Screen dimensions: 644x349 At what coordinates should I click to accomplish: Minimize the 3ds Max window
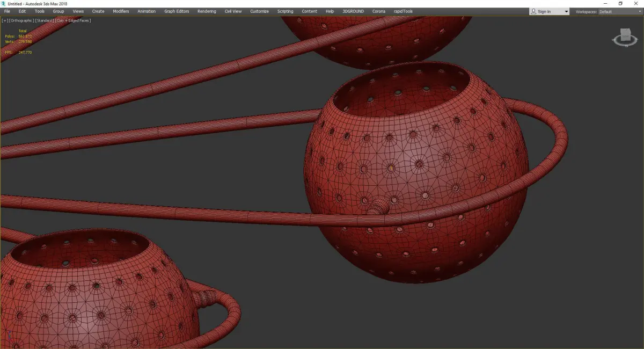pyautogui.click(x=606, y=3)
